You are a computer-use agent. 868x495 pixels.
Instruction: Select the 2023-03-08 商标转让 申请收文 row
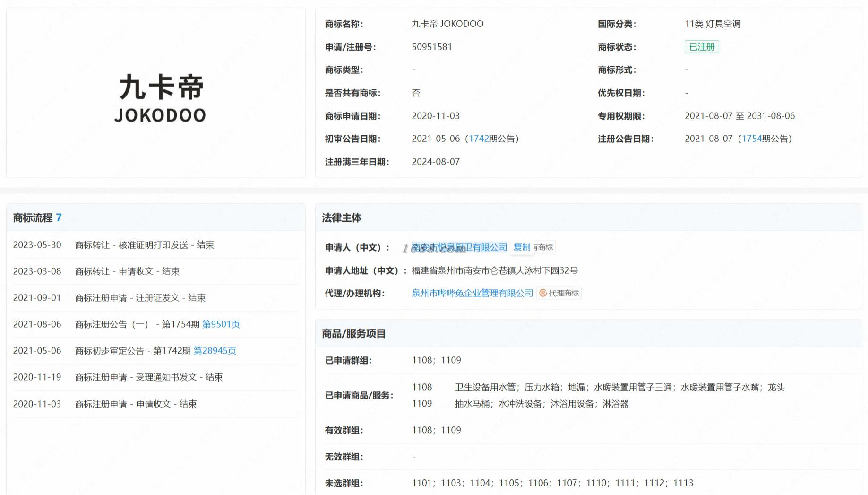click(x=156, y=271)
